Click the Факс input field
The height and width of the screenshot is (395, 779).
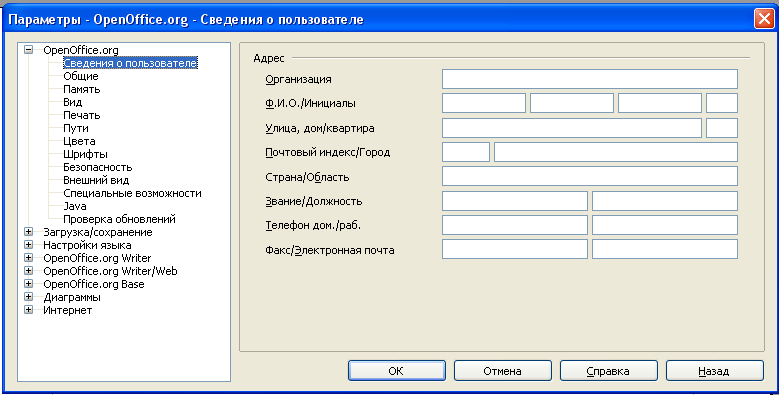click(515, 249)
